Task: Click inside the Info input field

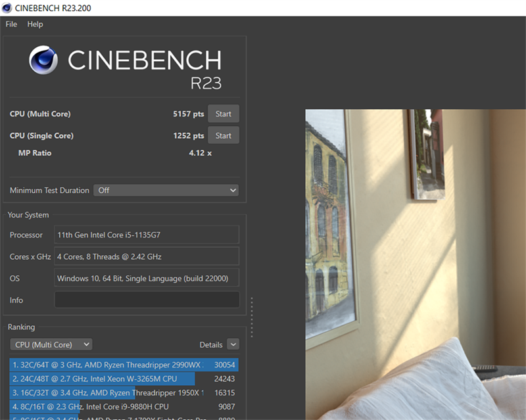Action: [146, 300]
